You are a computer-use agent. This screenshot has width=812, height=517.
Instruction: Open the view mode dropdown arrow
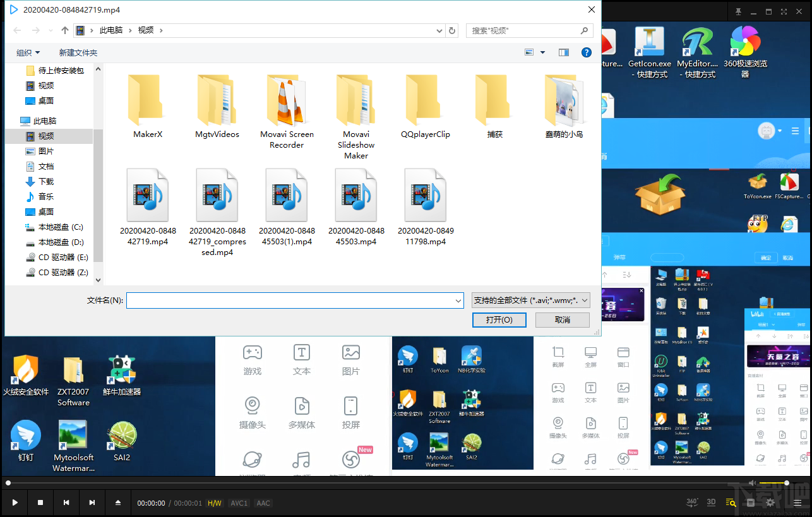(x=542, y=52)
